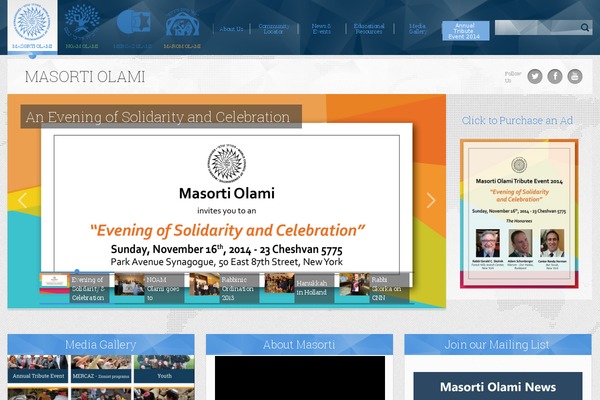The image size is (600, 400).
Task: Open MERCAZ Zionist programs gallery thumbnail
Action: 101,369
